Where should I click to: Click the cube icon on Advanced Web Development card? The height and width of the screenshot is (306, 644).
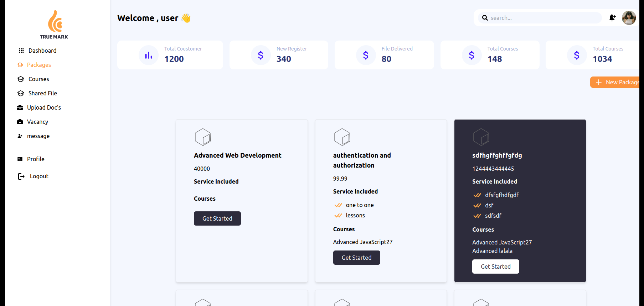[203, 137]
